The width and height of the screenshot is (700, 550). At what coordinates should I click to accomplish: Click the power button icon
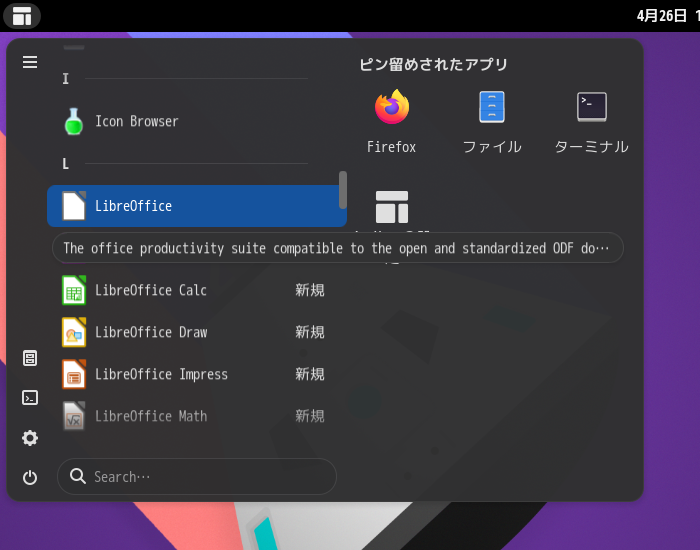(x=30, y=478)
